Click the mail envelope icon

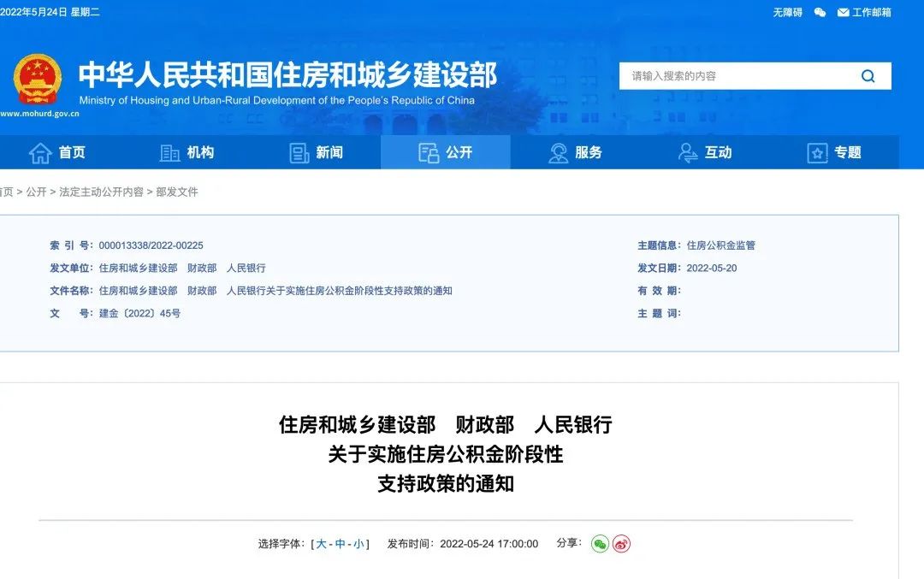844,12
